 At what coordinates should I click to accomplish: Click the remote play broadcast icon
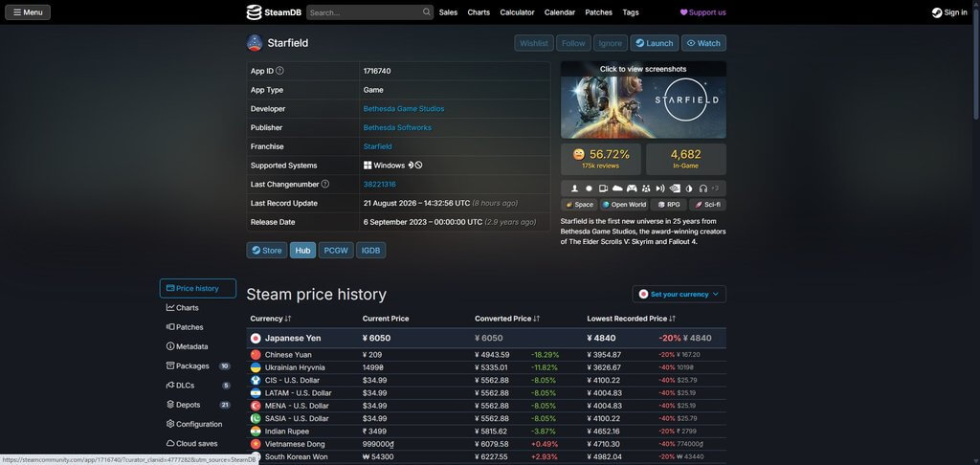click(x=660, y=188)
